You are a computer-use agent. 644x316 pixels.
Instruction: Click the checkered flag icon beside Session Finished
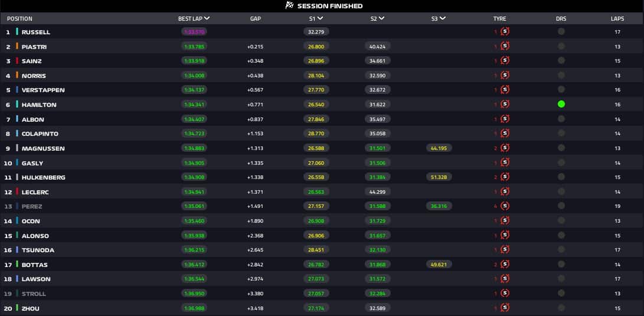(290, 6)
